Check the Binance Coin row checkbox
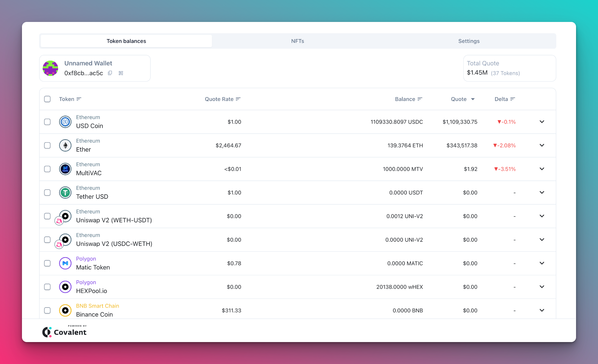598x364 pixels. tap(47, 310)
